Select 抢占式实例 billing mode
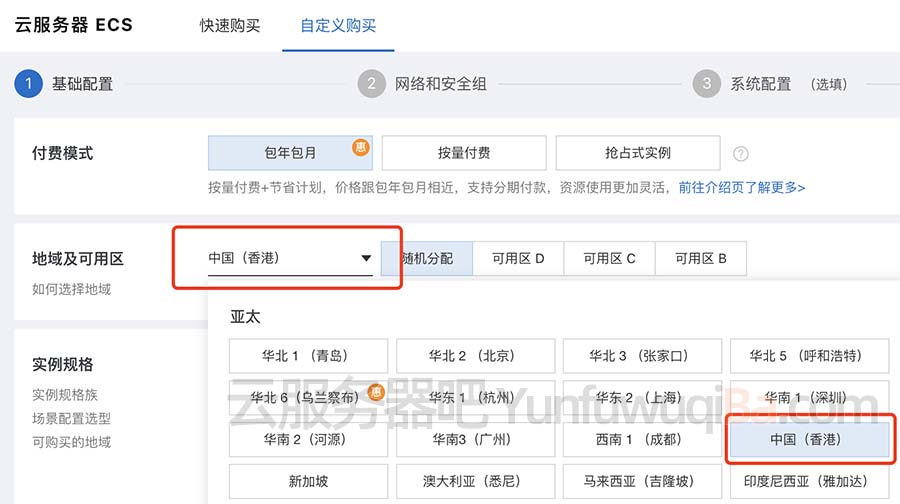This screenshot has height=504, width=900. tap(638, 153)
